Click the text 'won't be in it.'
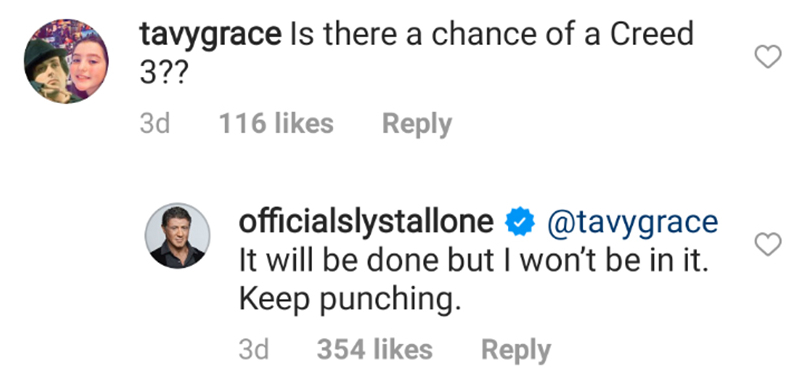 (615, 261)
